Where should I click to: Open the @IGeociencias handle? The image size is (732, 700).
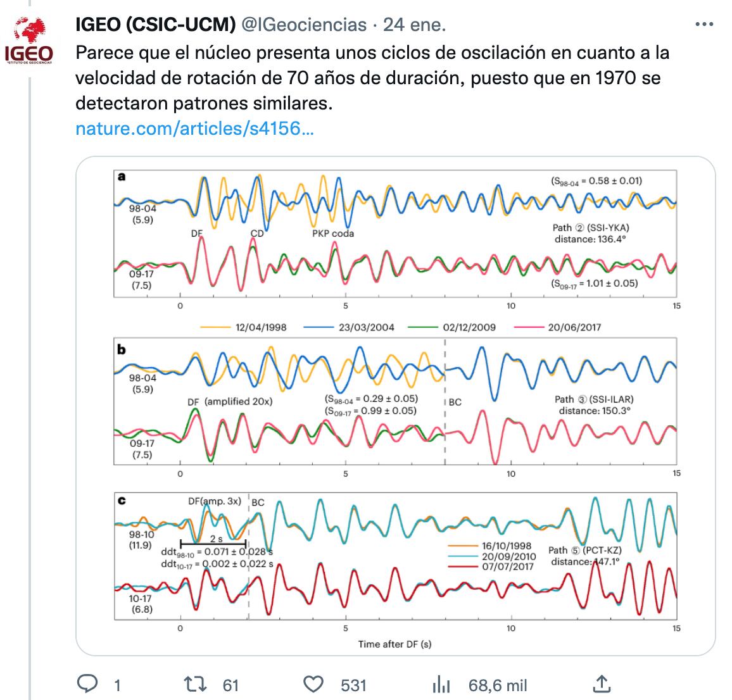[x=304, y=25]
